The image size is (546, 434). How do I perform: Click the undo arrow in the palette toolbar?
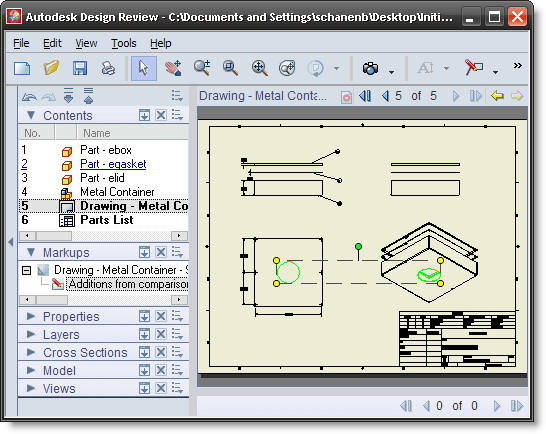[29, 96]
